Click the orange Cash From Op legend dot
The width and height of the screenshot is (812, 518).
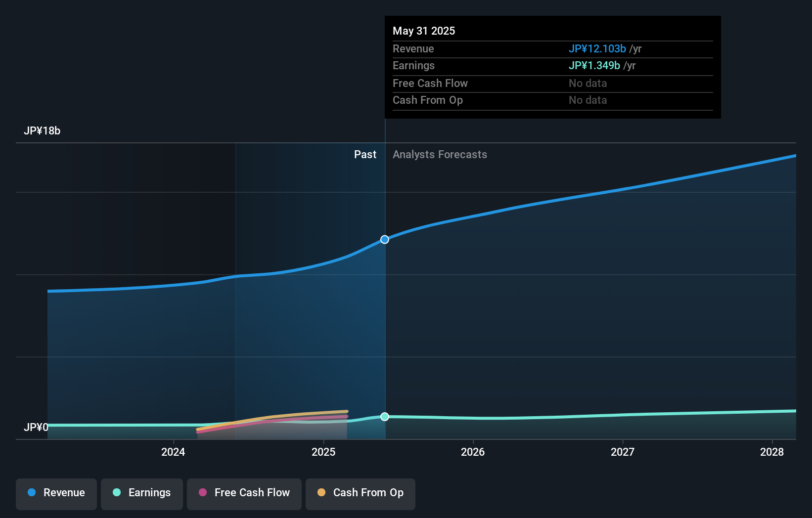(321, 492)
